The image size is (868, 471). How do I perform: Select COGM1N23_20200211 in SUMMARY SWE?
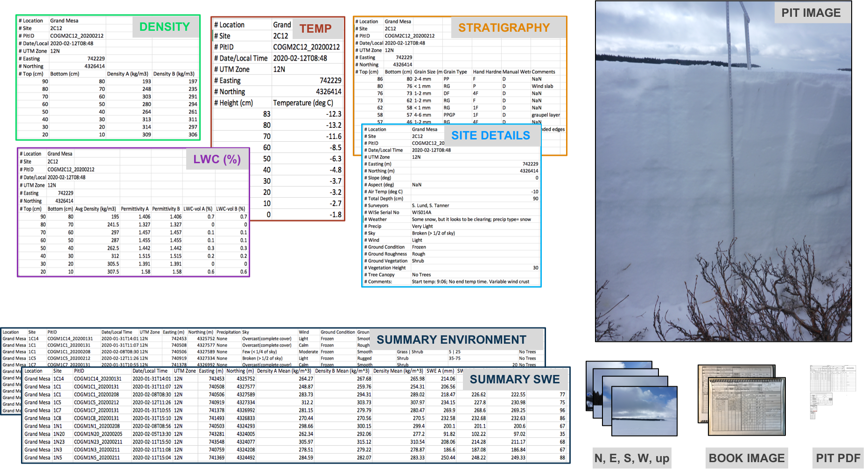point(98,442)
